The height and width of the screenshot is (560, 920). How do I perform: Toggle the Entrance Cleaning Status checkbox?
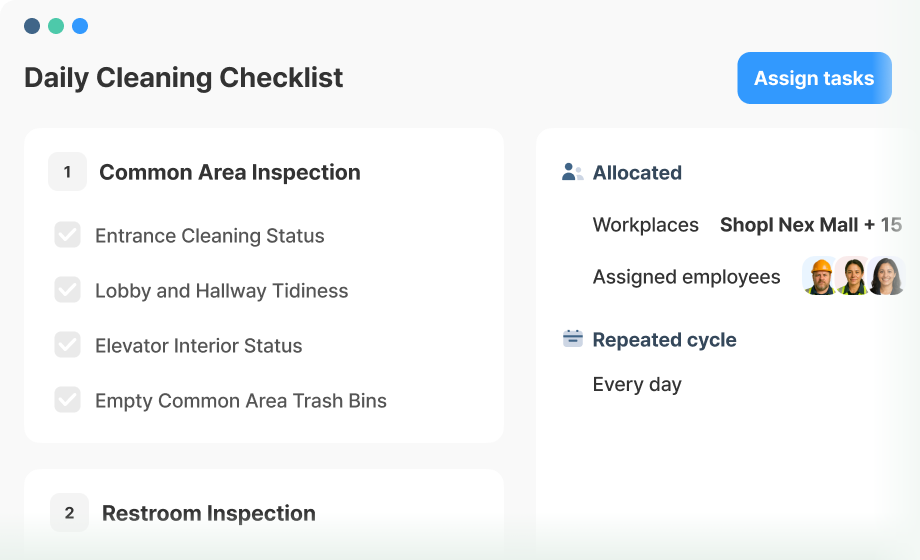[x=67, y=235]
